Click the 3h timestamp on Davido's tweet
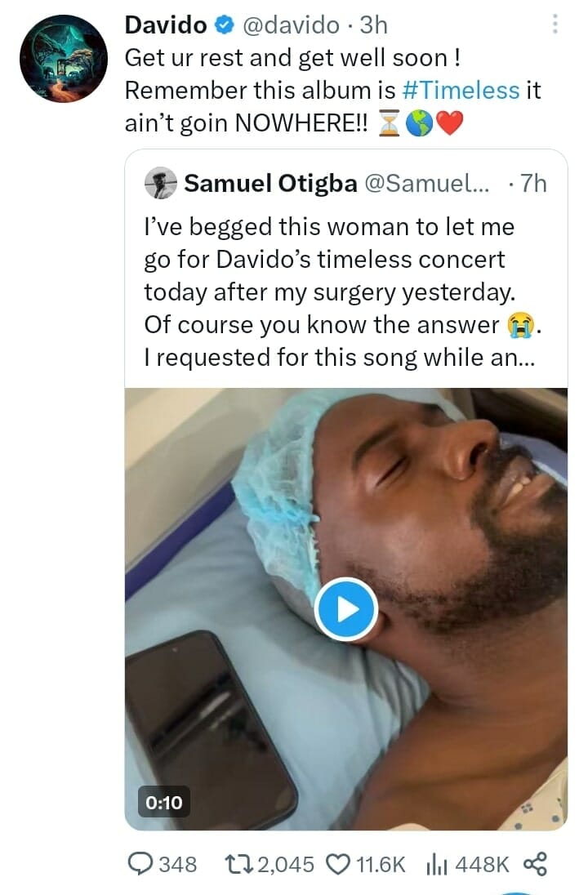This screenshot has width=588, height=895. click(373, 26)
